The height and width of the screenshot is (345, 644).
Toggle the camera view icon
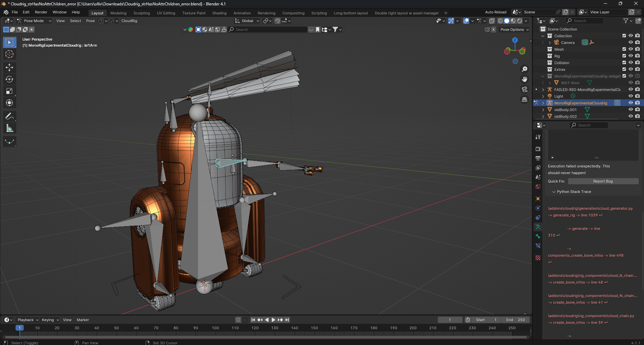[524, 89]
